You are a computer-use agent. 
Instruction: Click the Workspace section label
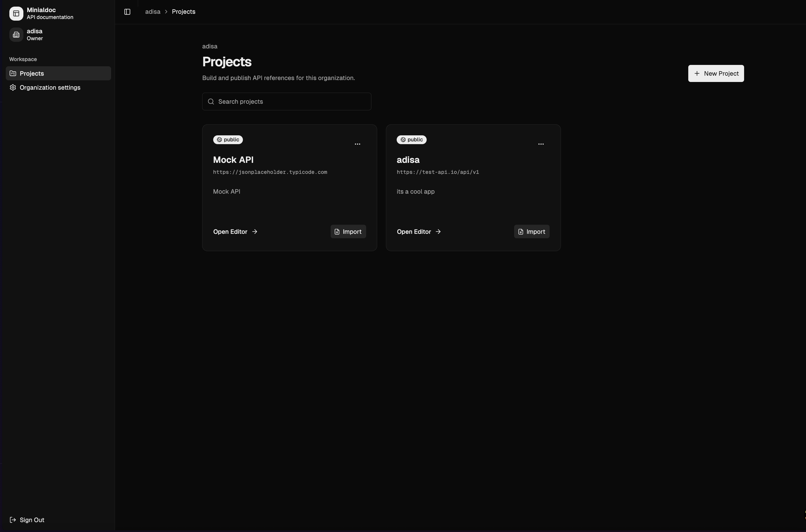[x=23, y=59]
